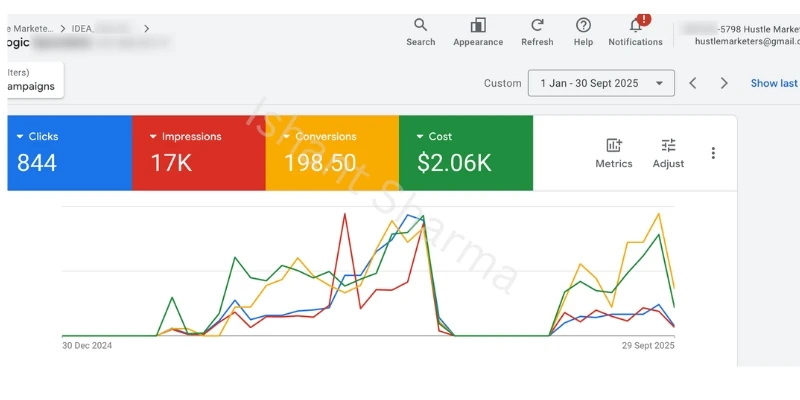Open the three-dot more options menu
Image resolution: width=800 pixels, height=400 pixels.
coord(713,153)
